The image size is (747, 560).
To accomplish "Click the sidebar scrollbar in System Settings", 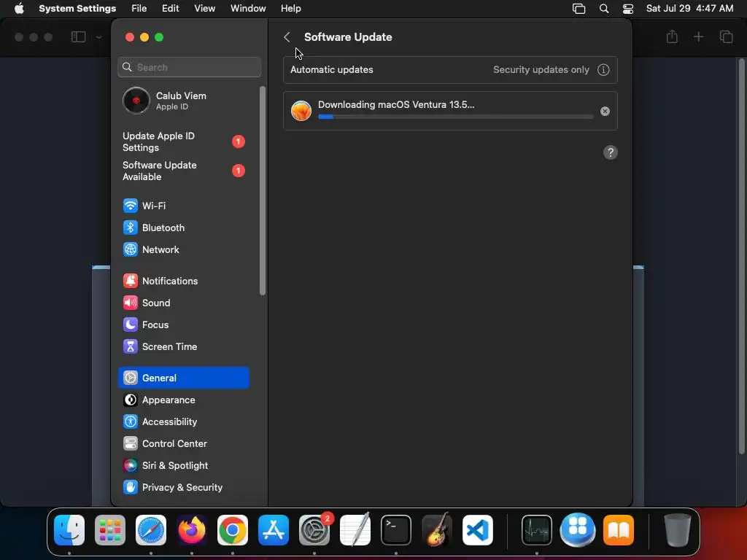I will click(x=263, y=190).
